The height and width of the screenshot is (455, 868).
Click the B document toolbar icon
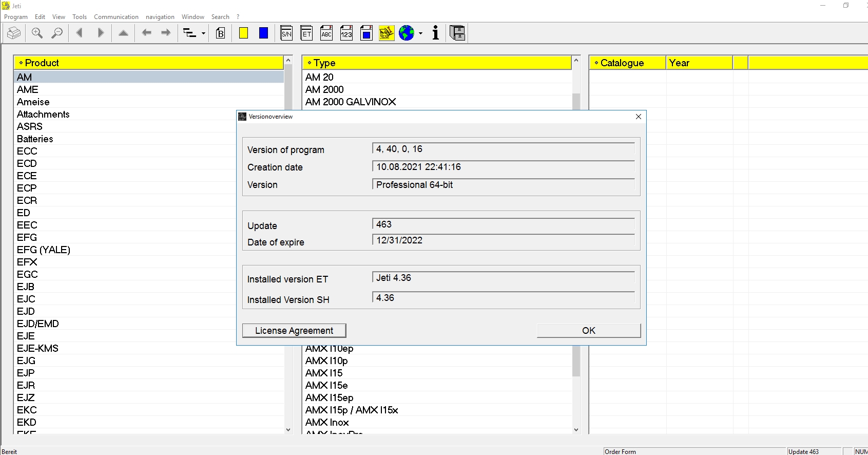point(221,33)
